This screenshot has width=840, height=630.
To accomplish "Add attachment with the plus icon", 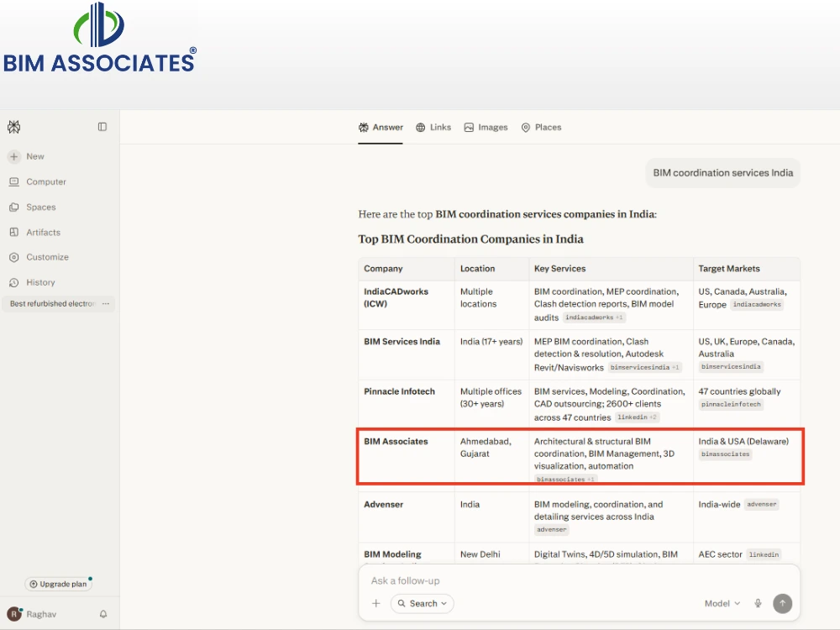I will tap(376, 603).
